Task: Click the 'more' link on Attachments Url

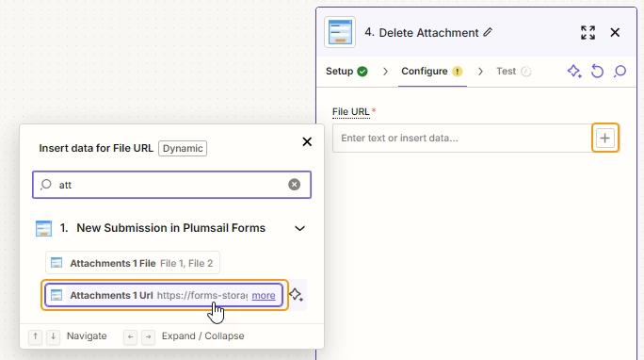Action: pyautogui.click(x=264, y=295)
